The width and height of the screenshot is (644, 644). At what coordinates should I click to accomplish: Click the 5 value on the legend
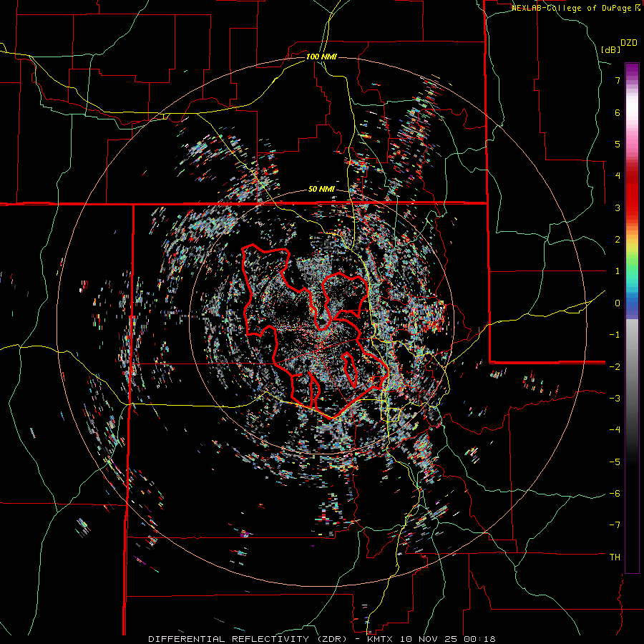tap(618, 144)
